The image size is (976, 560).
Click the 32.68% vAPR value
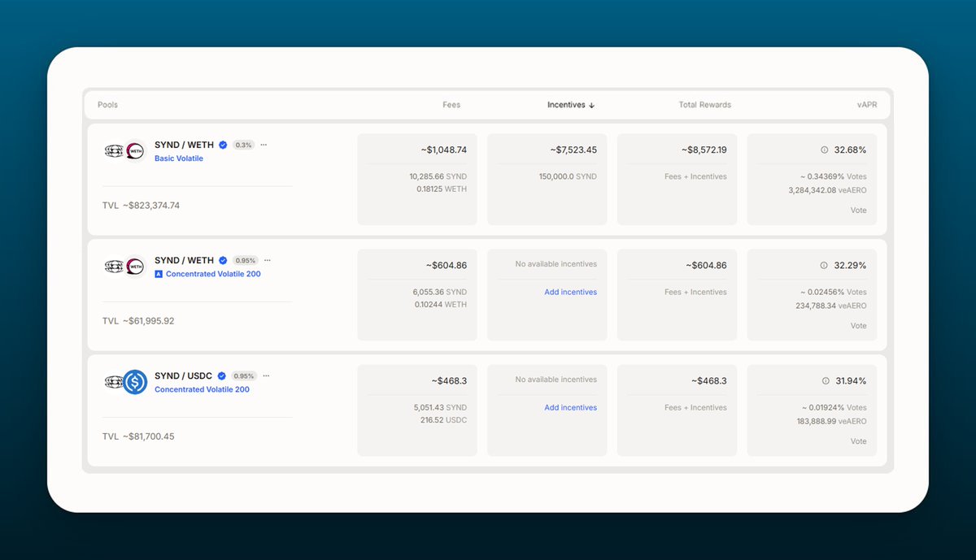point(850,150)
